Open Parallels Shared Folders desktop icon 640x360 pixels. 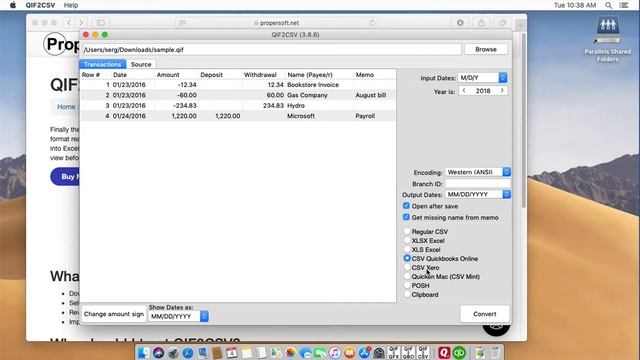click(608, 40)
